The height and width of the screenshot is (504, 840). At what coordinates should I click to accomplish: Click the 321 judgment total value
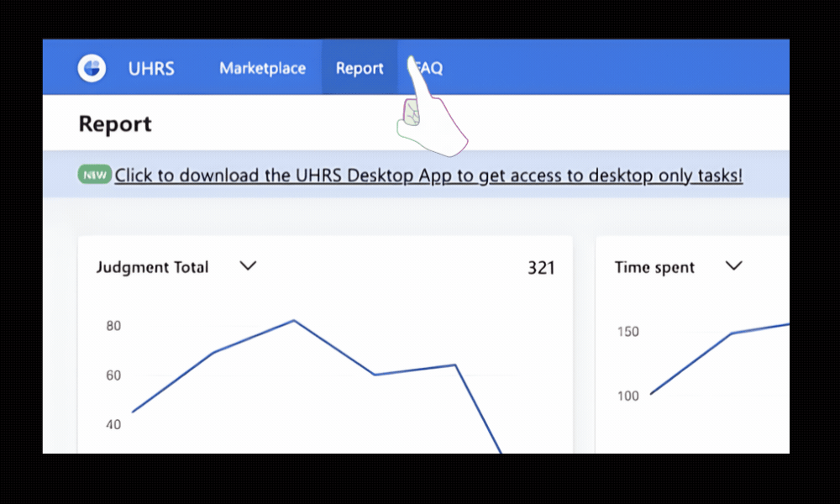pyautogui.click(x=541, y=268)
